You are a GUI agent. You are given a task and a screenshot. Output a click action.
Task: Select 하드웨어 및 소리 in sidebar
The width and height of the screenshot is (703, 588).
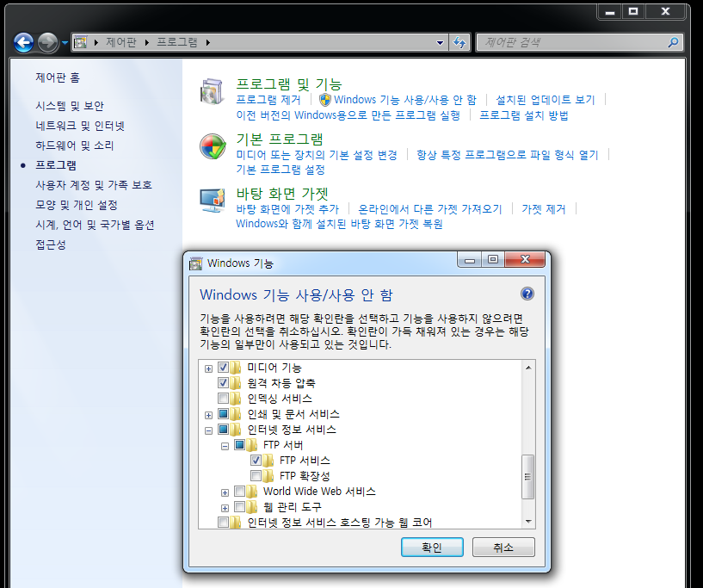pyautogui.click(x=74, y=145)
